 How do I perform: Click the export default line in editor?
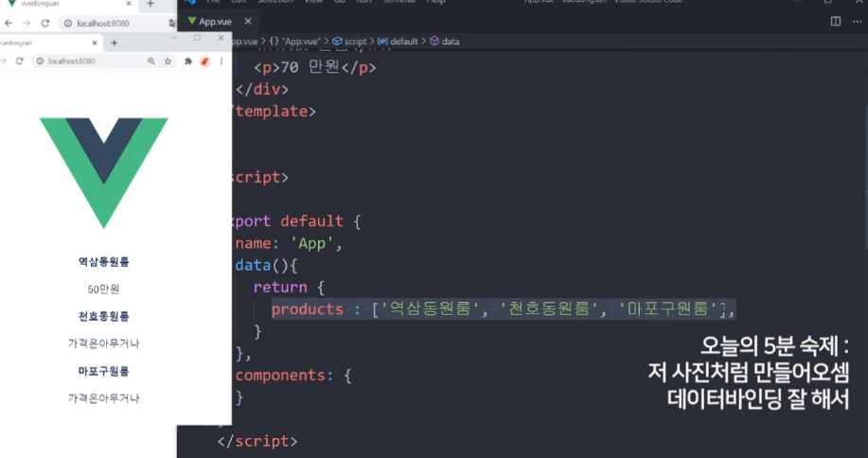pos(296,221)
